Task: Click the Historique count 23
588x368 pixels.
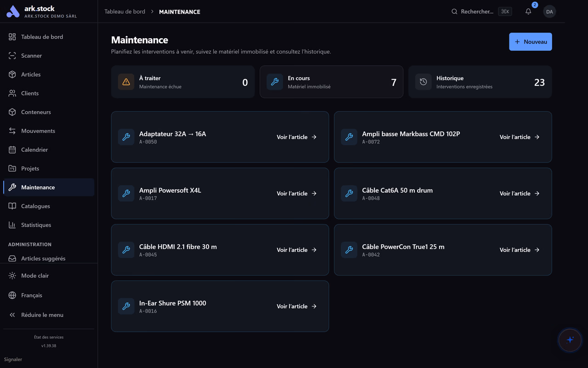Action: coord(539,82)
